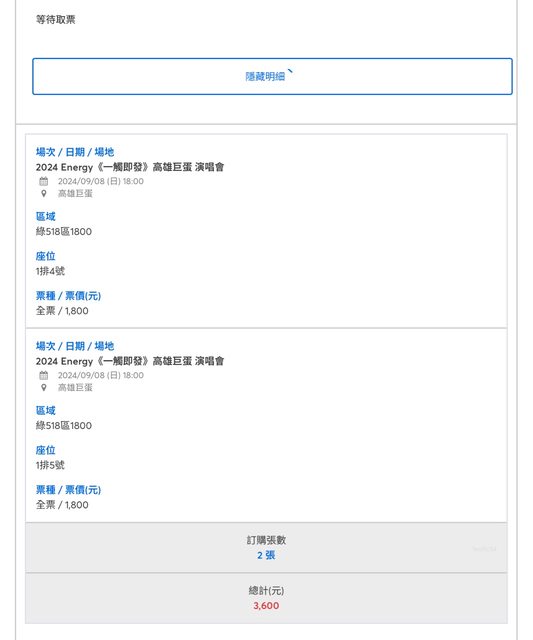Collapse details using the chevron arrow
Viewport: 533px width, 640px height.
[x=290, y=72]
